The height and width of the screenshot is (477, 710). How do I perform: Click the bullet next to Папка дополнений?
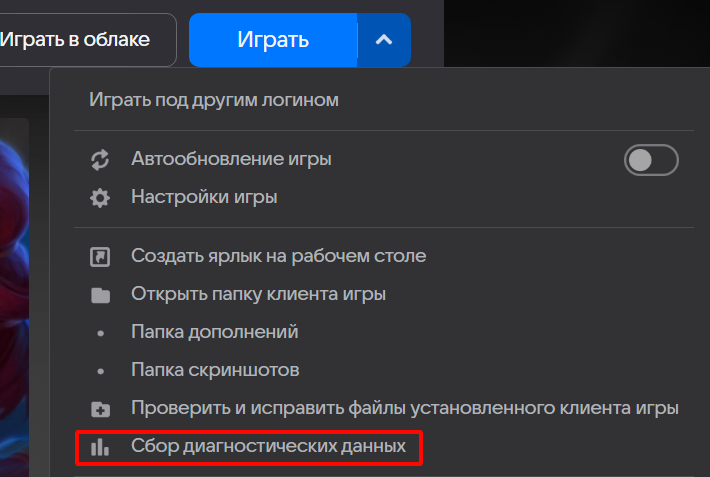[100, 333]
